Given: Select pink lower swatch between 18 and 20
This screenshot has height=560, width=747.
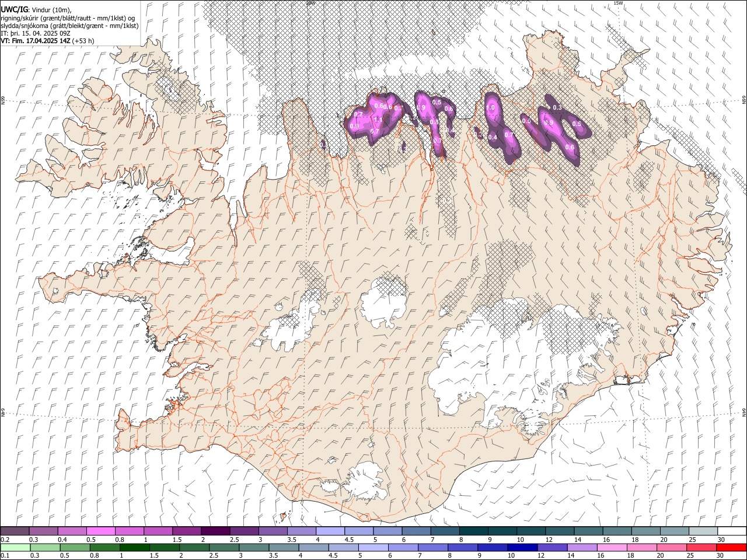Looking at the screenshot, I should (x=642, y=547).
